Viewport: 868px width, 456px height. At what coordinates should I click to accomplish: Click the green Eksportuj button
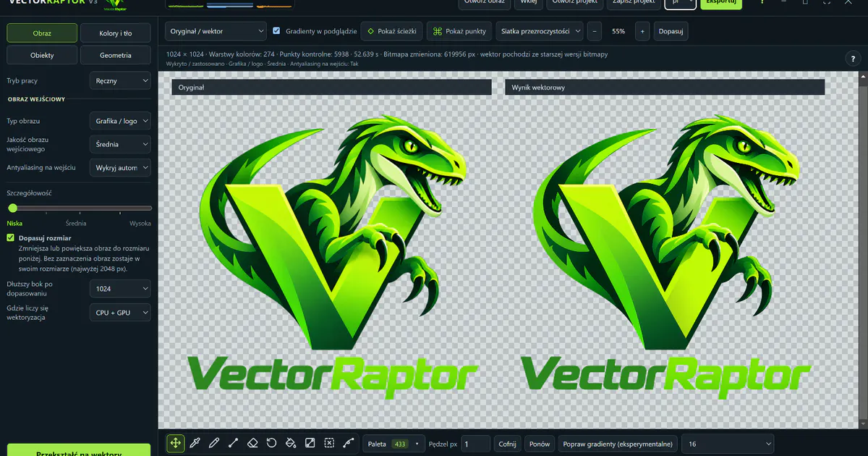coord(721,3)
